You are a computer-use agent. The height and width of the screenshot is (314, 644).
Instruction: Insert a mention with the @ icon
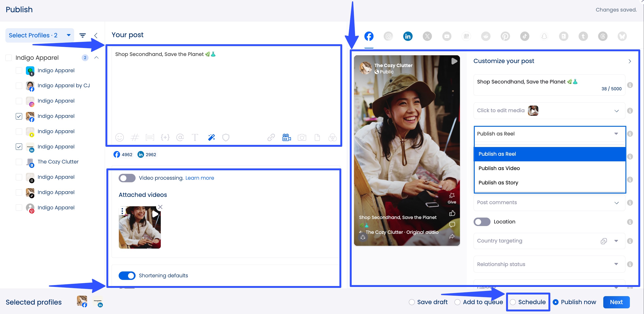pos(180,137)
